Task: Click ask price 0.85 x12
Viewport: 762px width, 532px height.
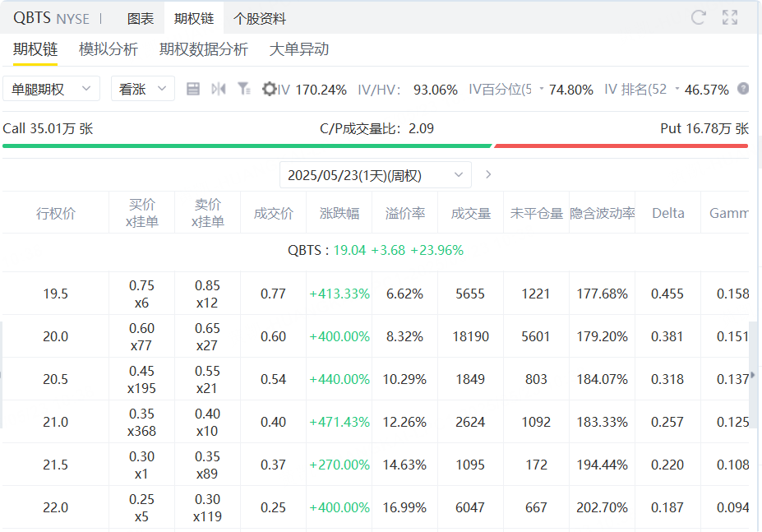Action: [x=207, y=294]
